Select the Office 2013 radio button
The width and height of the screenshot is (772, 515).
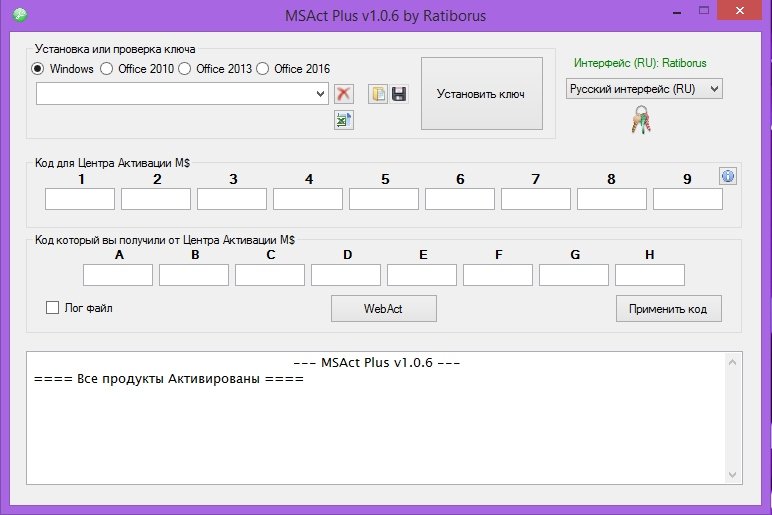[x=185, y=68]
